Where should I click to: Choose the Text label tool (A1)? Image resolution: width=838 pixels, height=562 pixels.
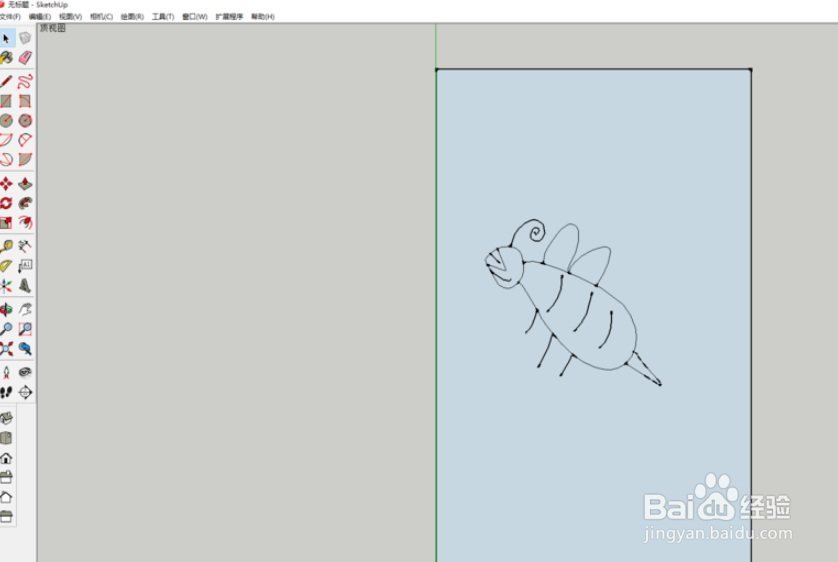[25, 266]
